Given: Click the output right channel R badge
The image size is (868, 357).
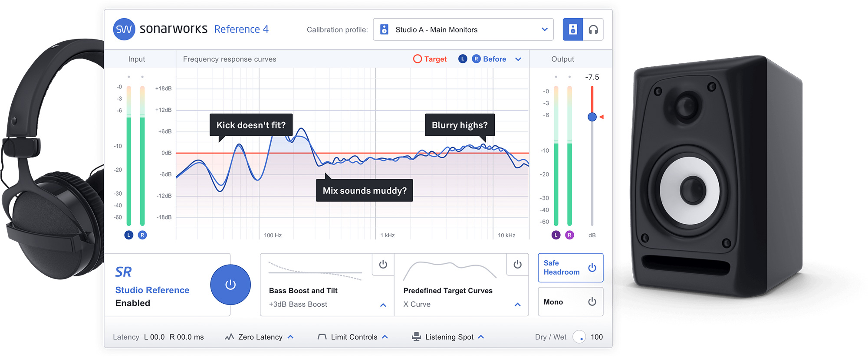Looking at the screenshot, I should (x=569, y=235).
